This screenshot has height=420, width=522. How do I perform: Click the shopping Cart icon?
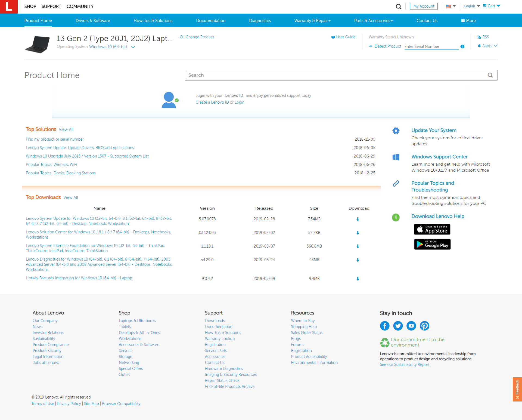coord(484,6)
